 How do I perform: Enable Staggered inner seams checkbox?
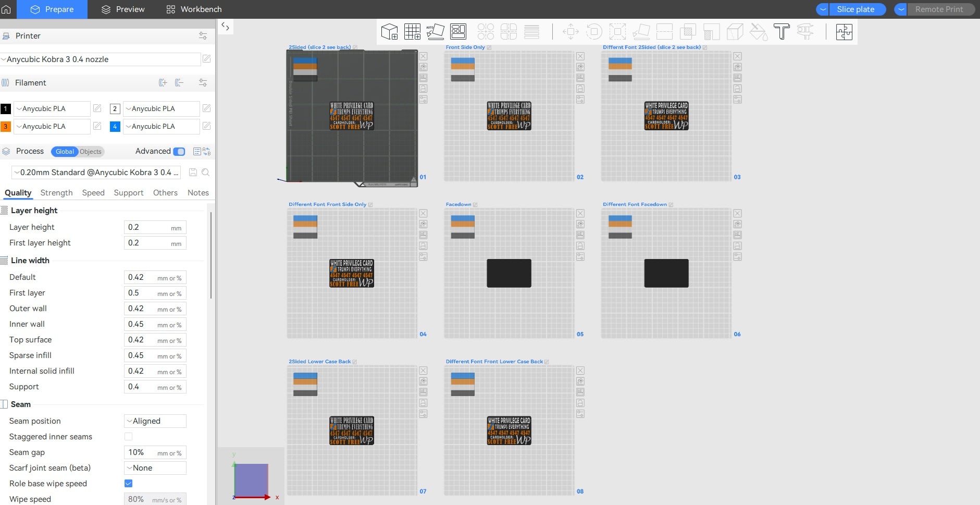[128, 437]
